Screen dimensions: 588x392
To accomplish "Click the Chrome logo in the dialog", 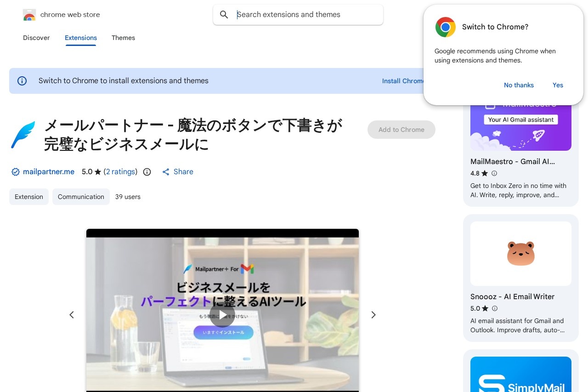I will point(445,27).
